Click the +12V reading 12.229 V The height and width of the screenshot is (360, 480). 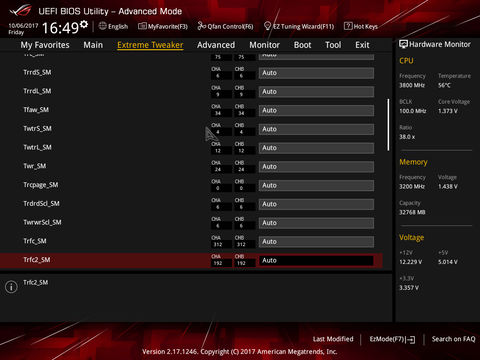(x=411, y=262)
